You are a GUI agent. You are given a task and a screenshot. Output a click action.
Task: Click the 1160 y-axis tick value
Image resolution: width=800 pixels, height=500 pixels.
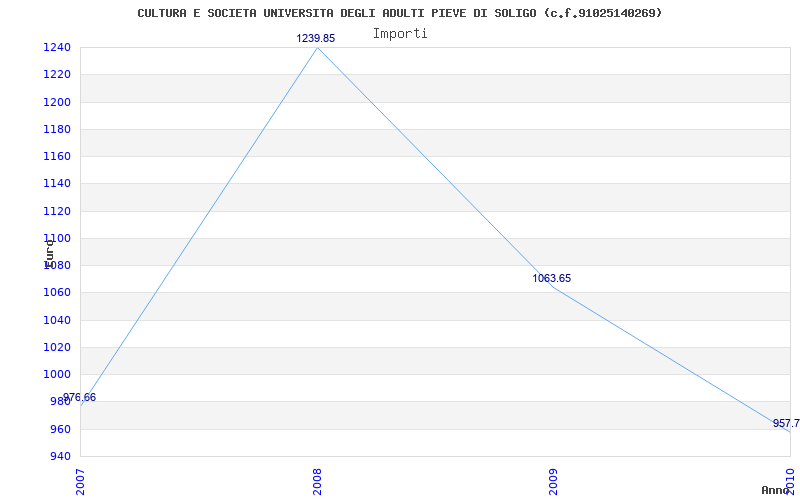pyautogui.click(x=57, y=156)
